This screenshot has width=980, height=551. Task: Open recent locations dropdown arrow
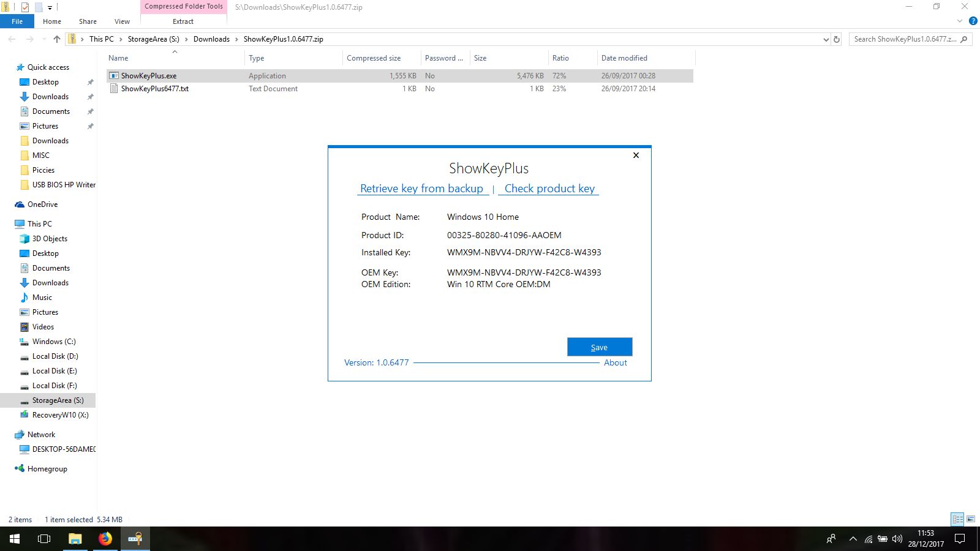pos(44,39)
